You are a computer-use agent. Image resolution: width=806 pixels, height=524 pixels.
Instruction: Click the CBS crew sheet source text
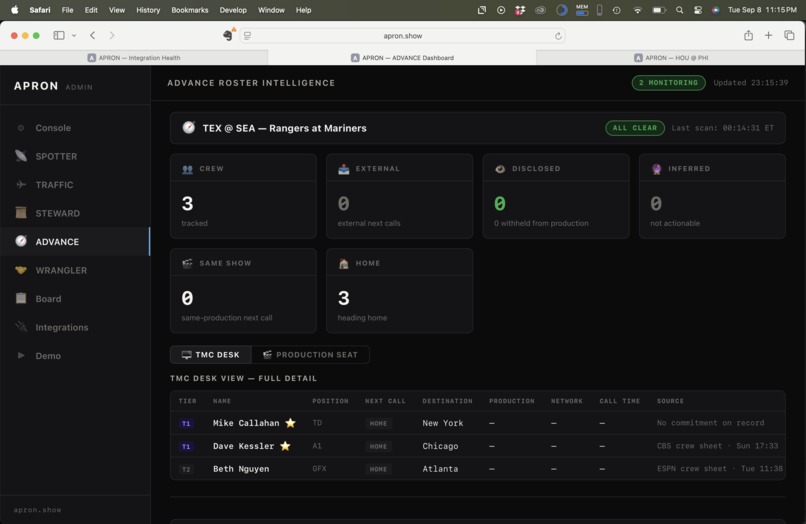717,446
